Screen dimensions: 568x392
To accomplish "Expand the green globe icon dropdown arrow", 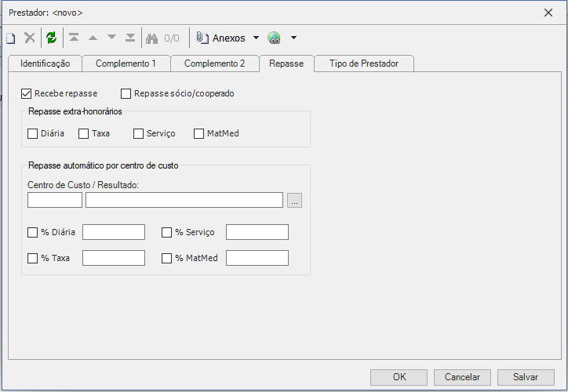I will pos(293,38).
